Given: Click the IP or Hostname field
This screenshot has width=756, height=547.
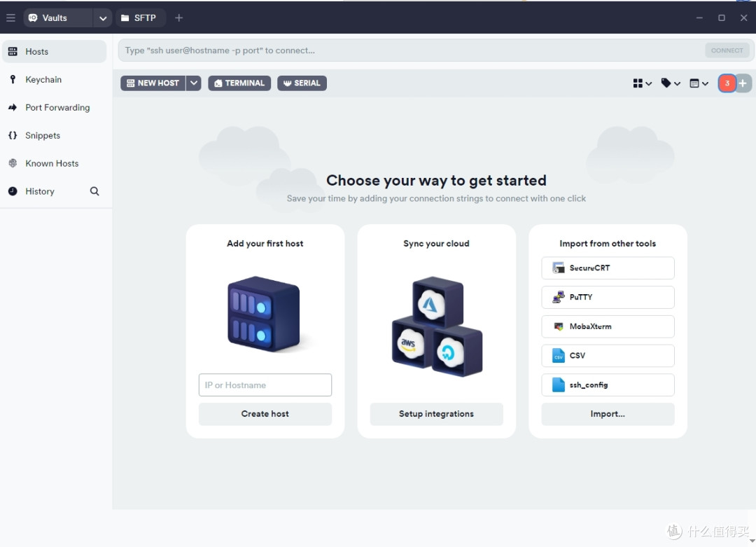Looking at the screenshot, I should 265,385.
